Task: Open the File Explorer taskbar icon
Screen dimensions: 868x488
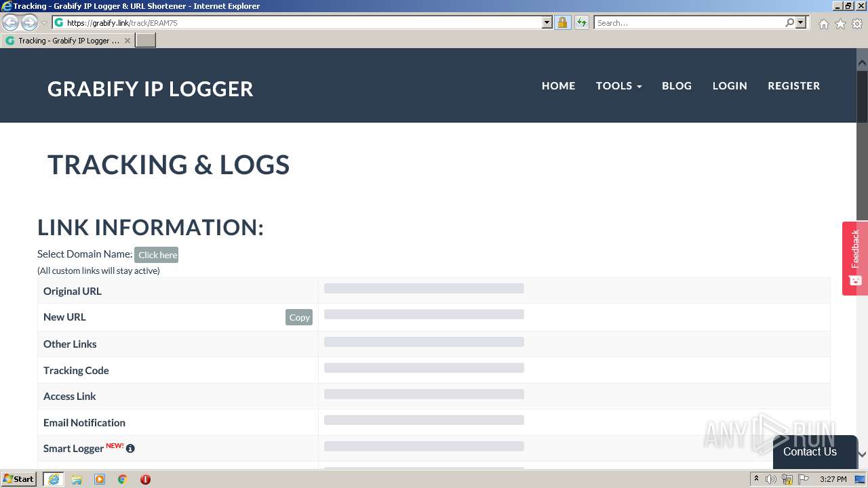Action: 77,479
